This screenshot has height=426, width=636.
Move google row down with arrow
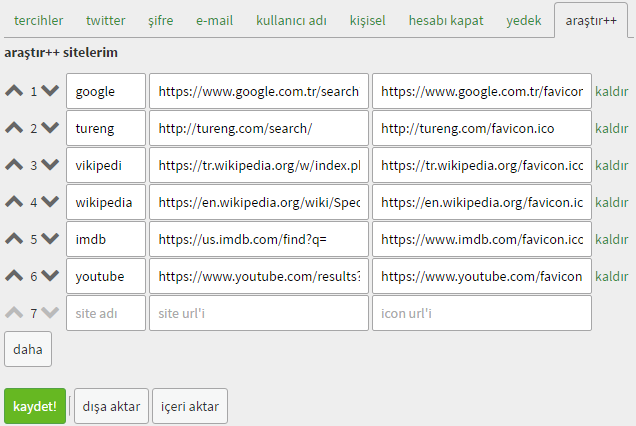point(50,91)
